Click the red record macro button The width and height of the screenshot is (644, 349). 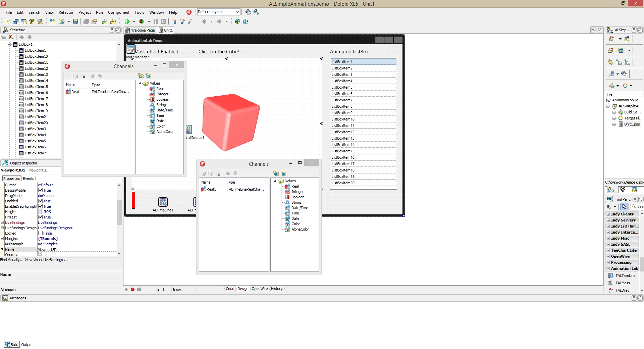[x=133, y=289]
